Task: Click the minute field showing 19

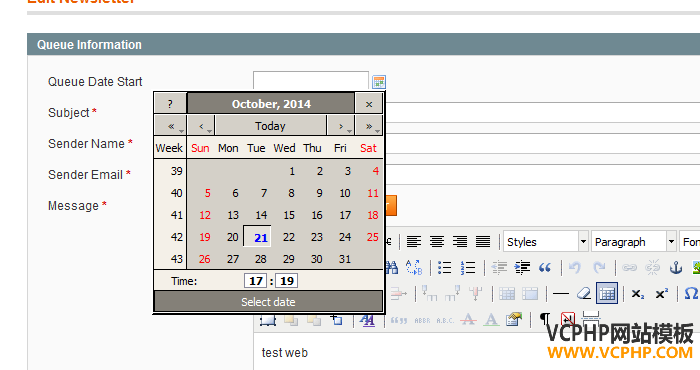Action: click(287, 281)
